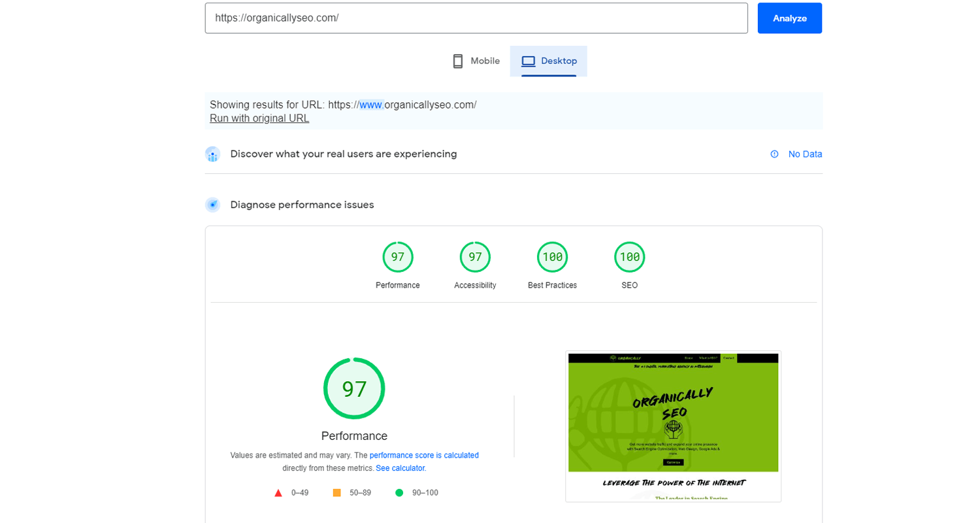
Task: Click the info icon next to No Data
Action: (774, 154)
